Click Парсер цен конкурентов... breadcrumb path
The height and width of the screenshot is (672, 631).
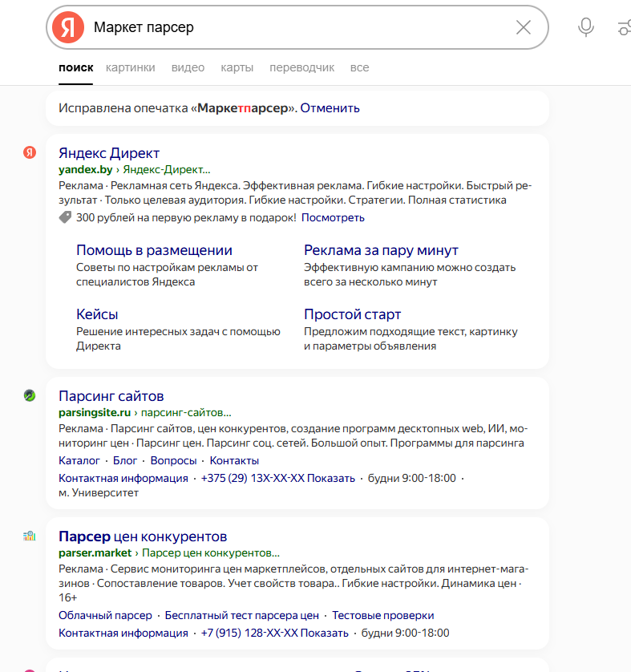211,553
